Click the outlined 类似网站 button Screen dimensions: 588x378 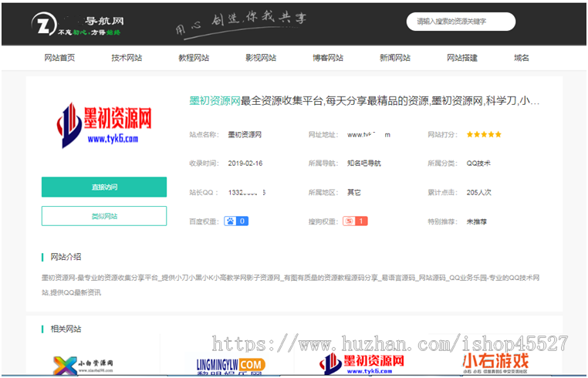104,216
